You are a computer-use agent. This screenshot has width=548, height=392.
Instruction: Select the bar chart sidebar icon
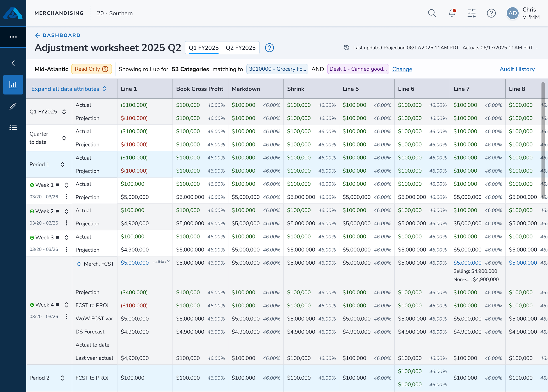click(13, 85)
